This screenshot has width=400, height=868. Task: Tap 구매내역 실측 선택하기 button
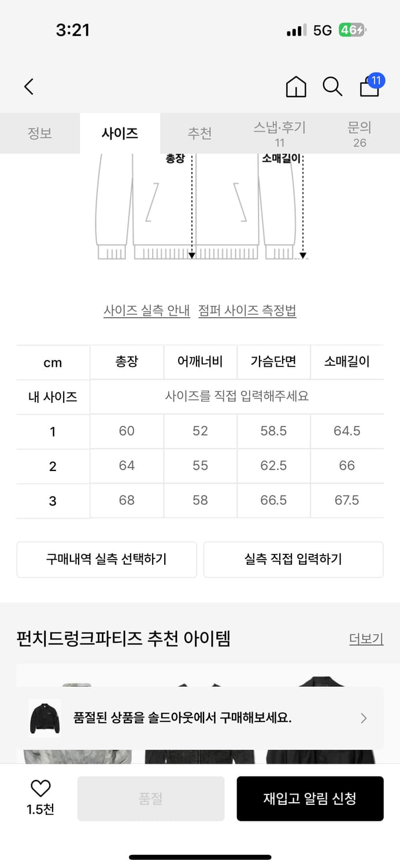(106, 560)
